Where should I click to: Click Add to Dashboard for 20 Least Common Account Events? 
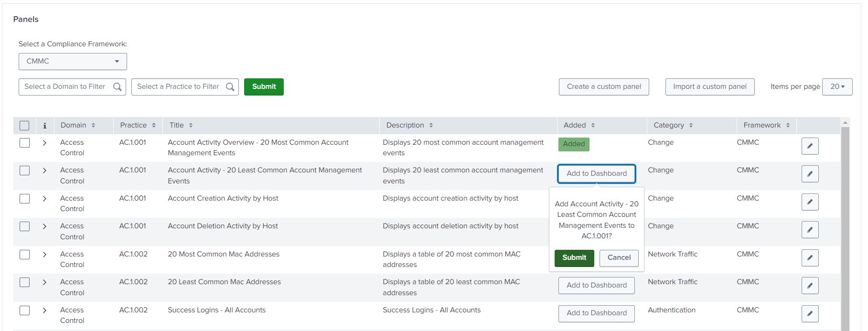[597, 174]
